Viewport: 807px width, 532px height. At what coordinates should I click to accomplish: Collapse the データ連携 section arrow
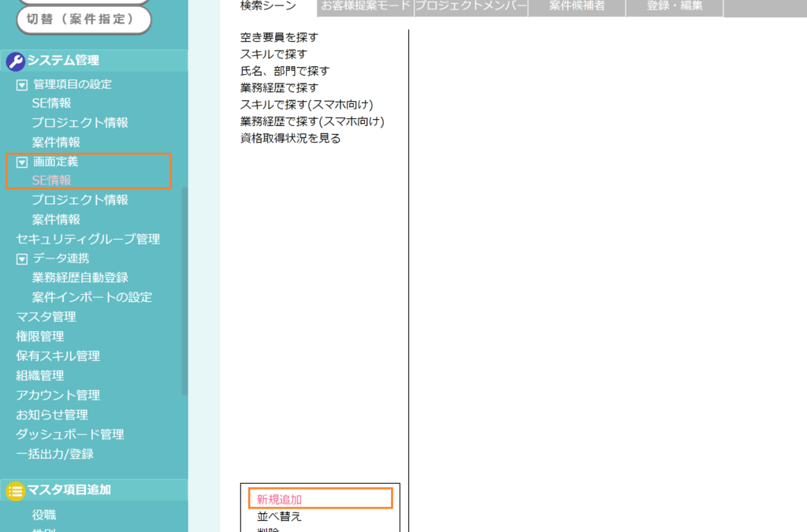(22, 259)
